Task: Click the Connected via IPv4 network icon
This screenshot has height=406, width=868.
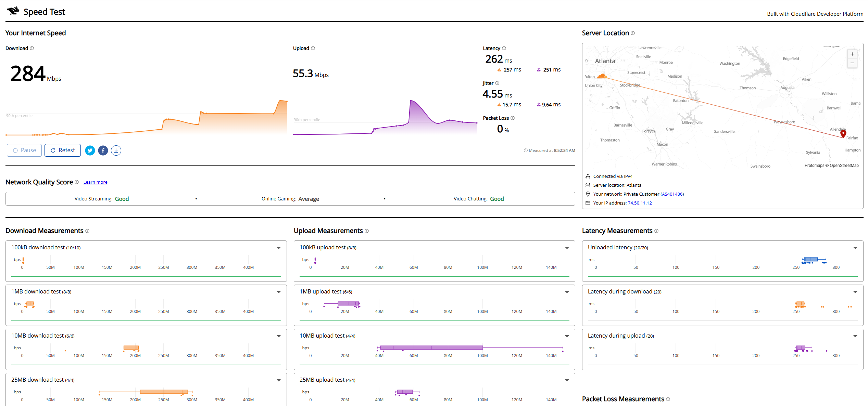Action: [588, 176]
